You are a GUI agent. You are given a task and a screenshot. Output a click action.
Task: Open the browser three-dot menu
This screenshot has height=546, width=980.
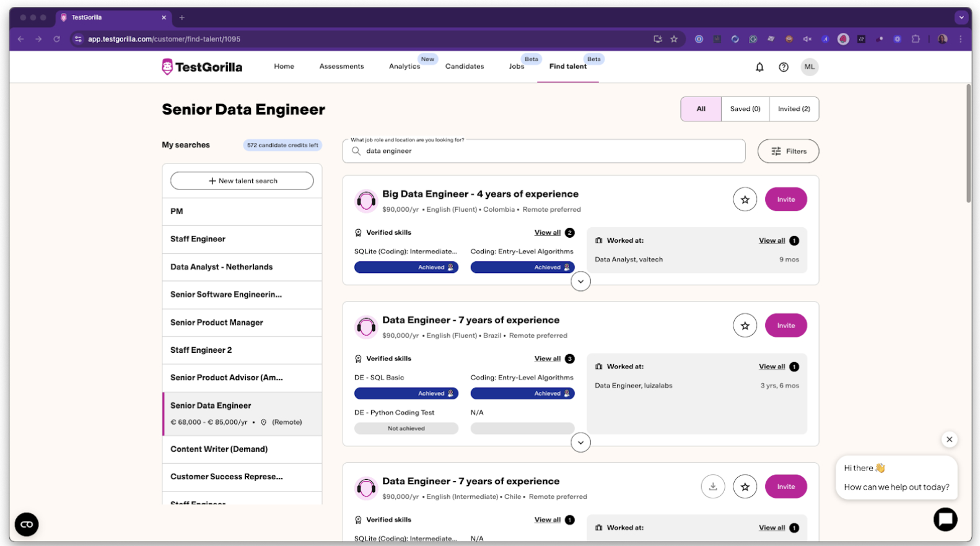coord(961,39)
